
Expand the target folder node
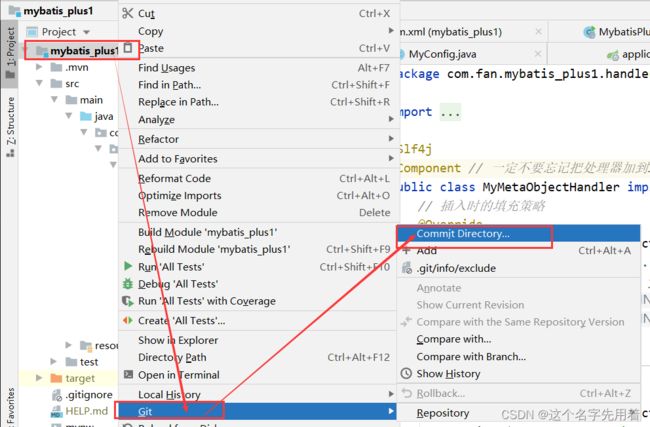tap(39, 378)
